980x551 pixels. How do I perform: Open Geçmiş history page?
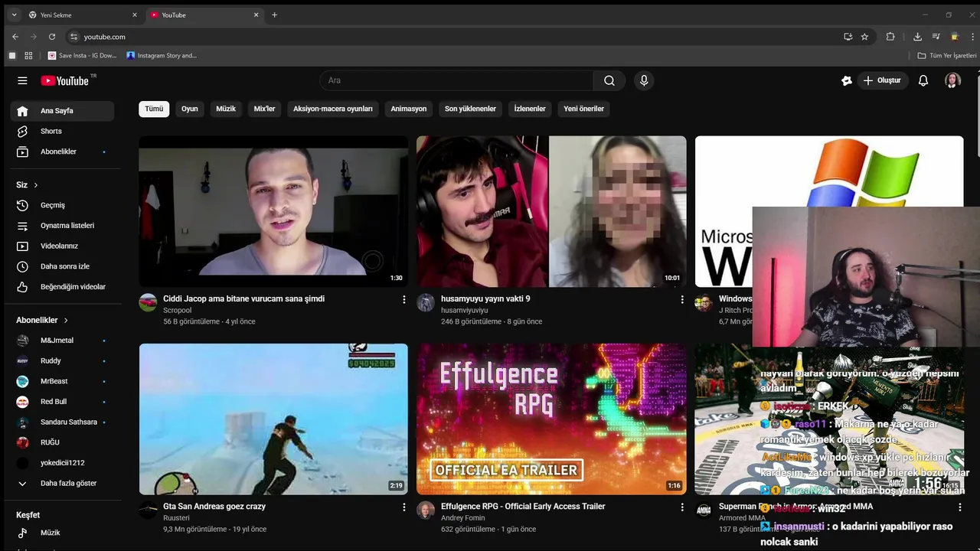(62, 205)
